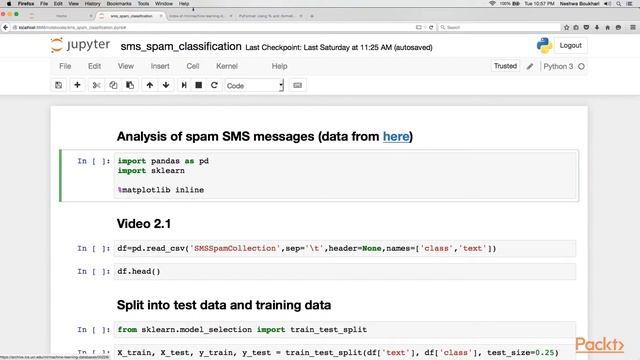Screen dimensions: 640x360
Task: Restart the kernel circular arrow icon
Action: pos(214,85)
